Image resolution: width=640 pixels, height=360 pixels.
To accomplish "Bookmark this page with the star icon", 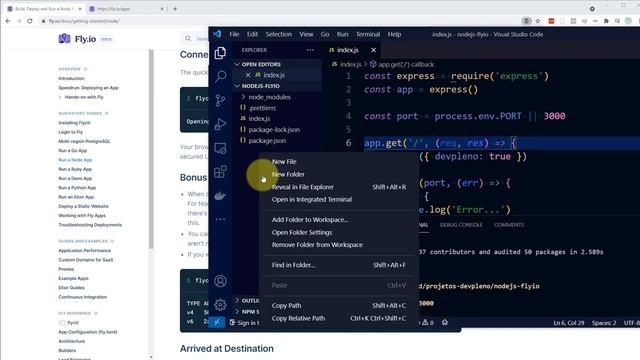I will click(x=538, y=21).
